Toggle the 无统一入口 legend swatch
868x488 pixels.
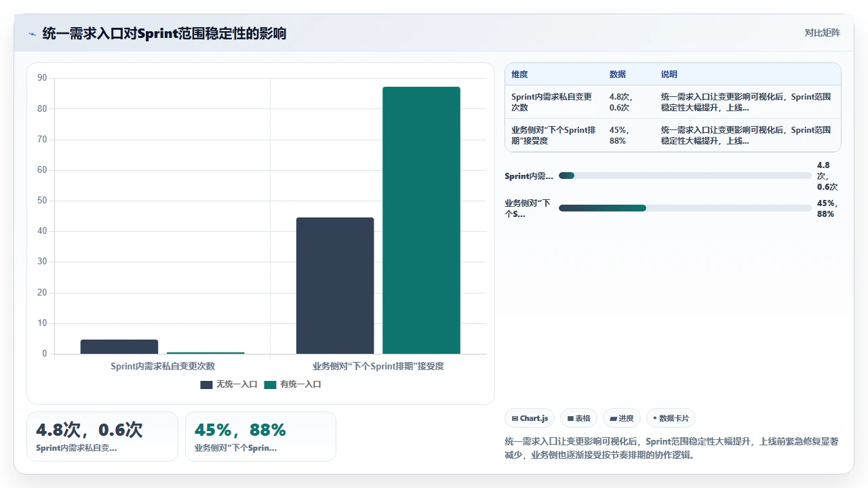[x=206, y=384]
